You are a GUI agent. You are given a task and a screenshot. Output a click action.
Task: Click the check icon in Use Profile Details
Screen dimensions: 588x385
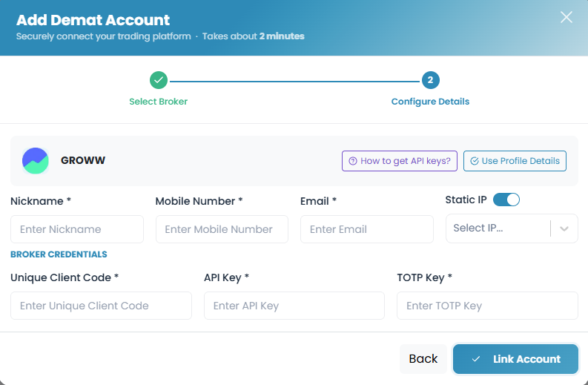coord(475,161)
